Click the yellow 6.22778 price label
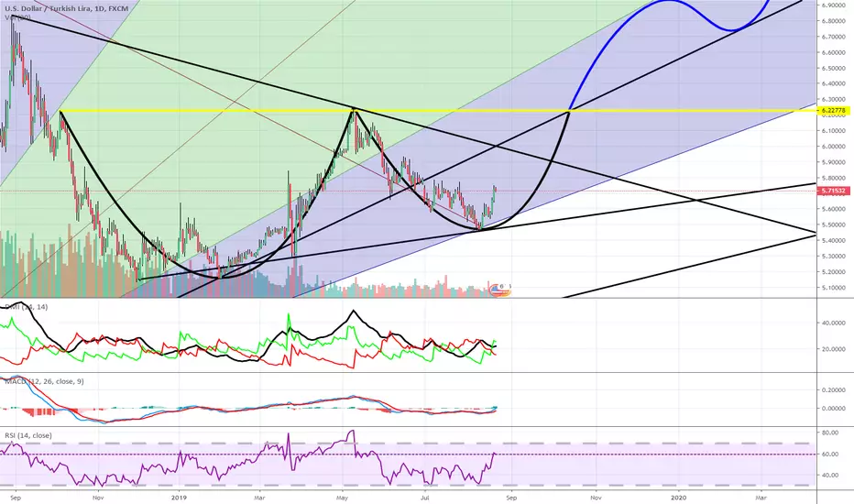The width and height of the screenshot is (854, 504). coord(835,111)
